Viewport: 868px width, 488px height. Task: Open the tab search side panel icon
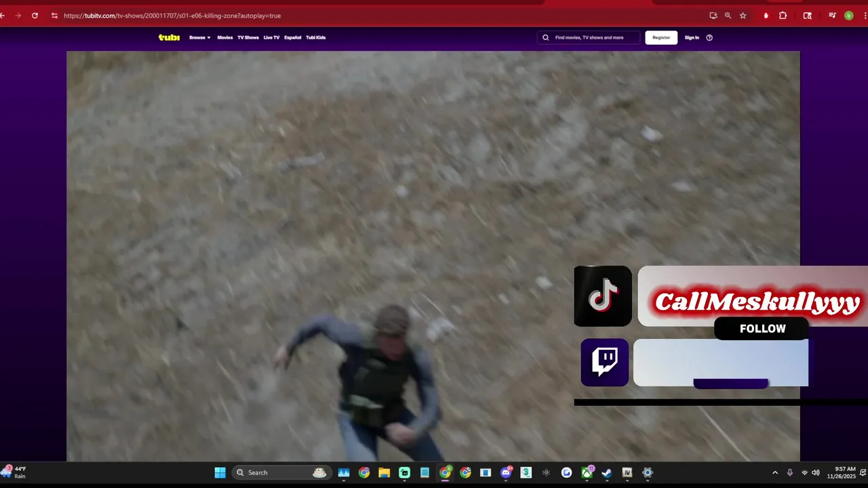pos(807,15)
